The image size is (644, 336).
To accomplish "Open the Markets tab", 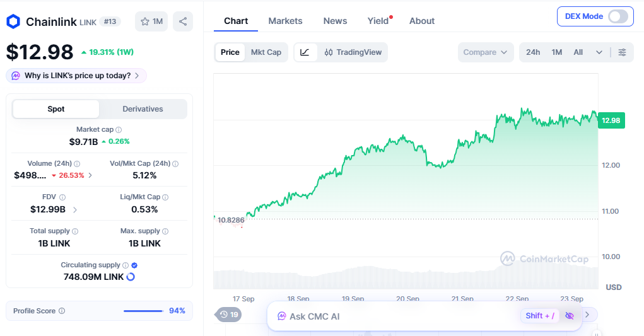I will tap(286, 21).
